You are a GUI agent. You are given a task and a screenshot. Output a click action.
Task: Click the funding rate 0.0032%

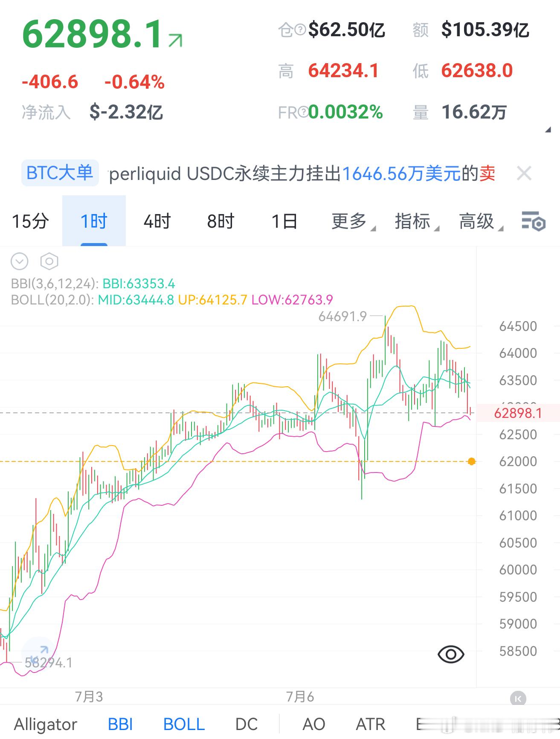pos(345,112)
